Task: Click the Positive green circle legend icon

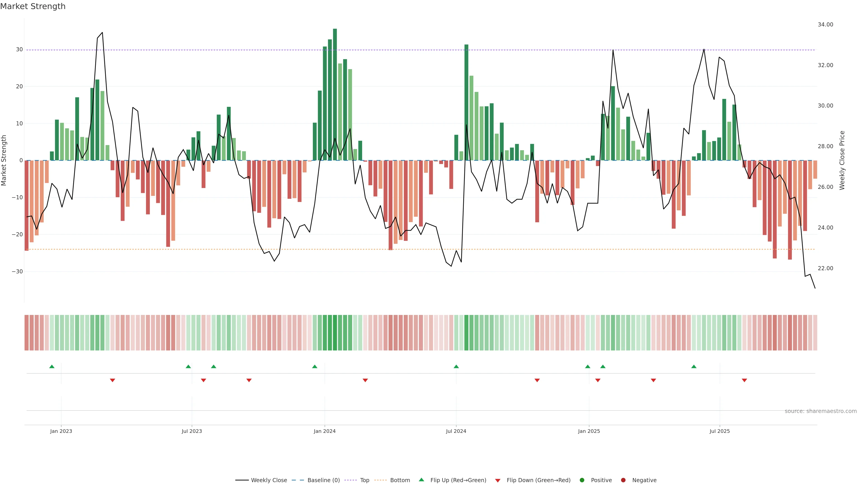Action: click(x=582, y=480)
